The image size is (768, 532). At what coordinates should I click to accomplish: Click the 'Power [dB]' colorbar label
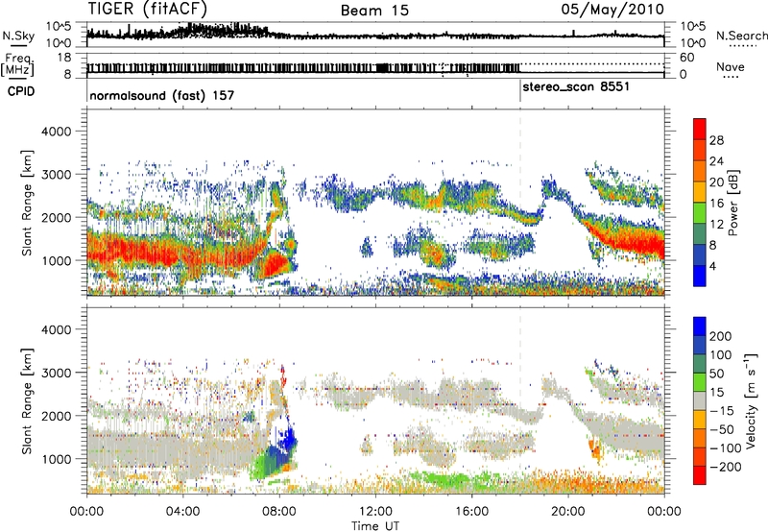[x=733, y=203]
